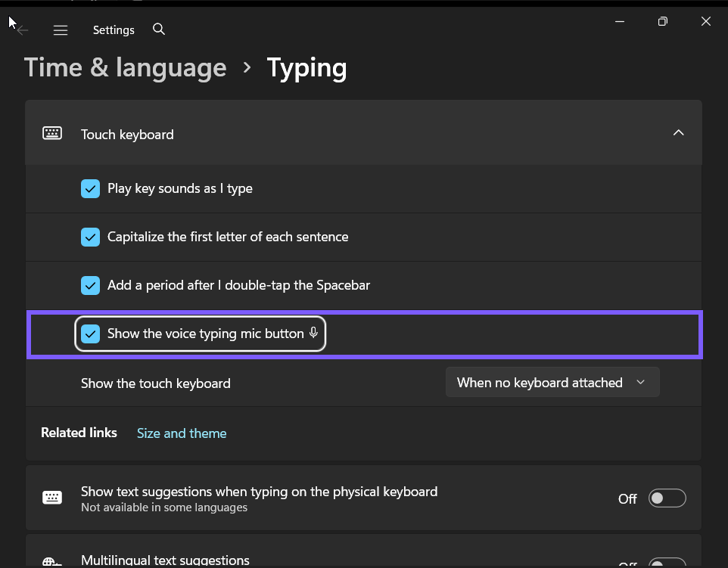This screenshot has height=568, width=728.
Task: Minimize the Settings window
Action: click(x=620, y=21)
